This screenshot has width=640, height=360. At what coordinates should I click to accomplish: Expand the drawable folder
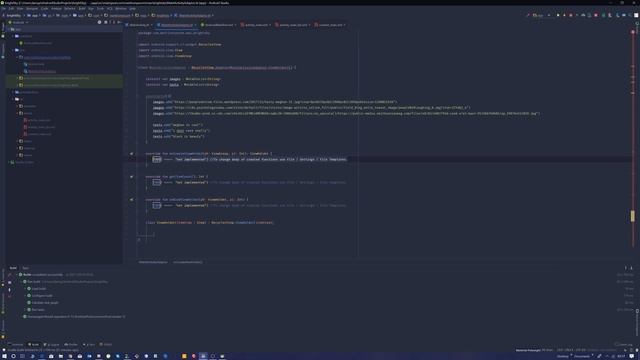[x=17, y=106]
